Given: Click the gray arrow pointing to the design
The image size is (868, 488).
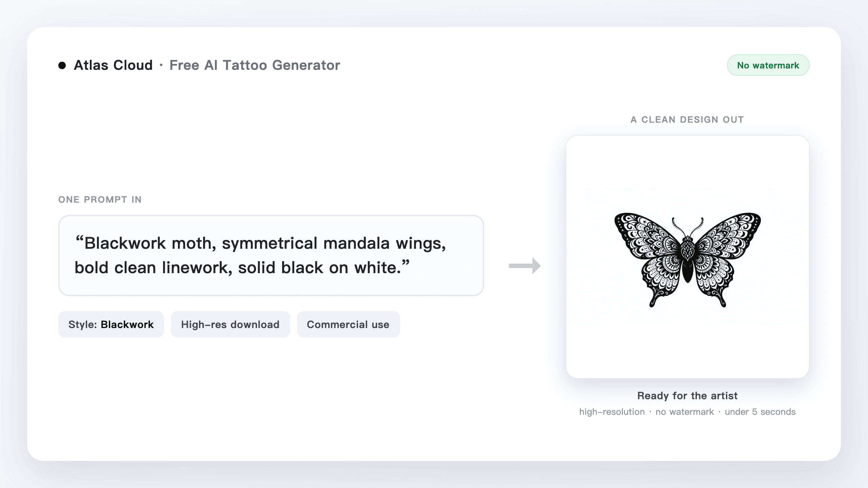Looking at the screenshot, I should pyautogui.click(x=525, y=266).
